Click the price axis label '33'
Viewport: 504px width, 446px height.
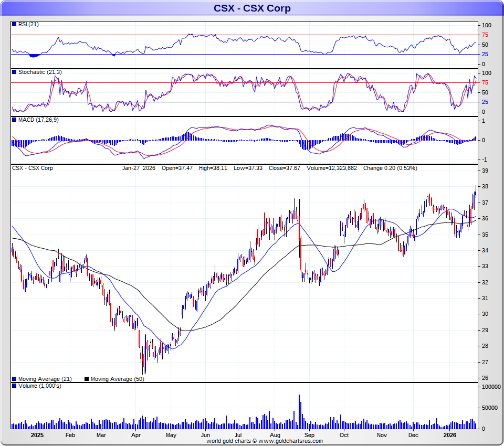tap(485, 267)
